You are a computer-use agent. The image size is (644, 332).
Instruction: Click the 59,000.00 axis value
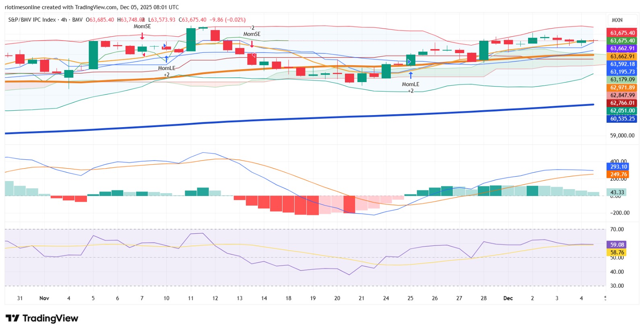click(622, 136)
